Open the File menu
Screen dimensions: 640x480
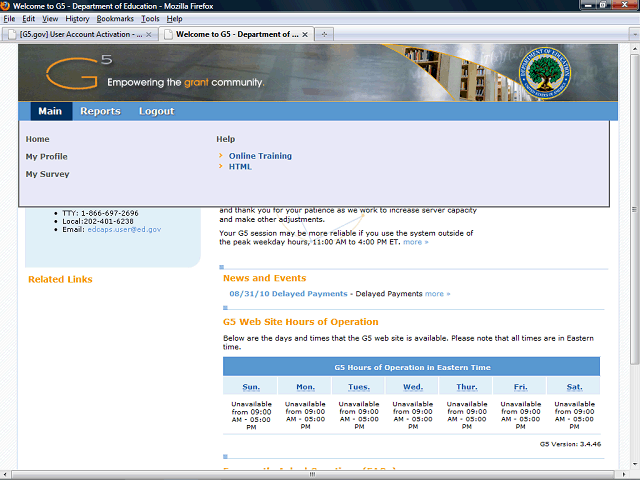pyautogui.click(x=9, y=19)
